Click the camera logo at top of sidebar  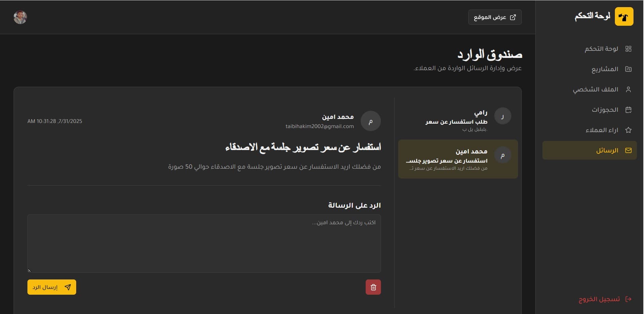pyautogui.click(x=624, y=16)
